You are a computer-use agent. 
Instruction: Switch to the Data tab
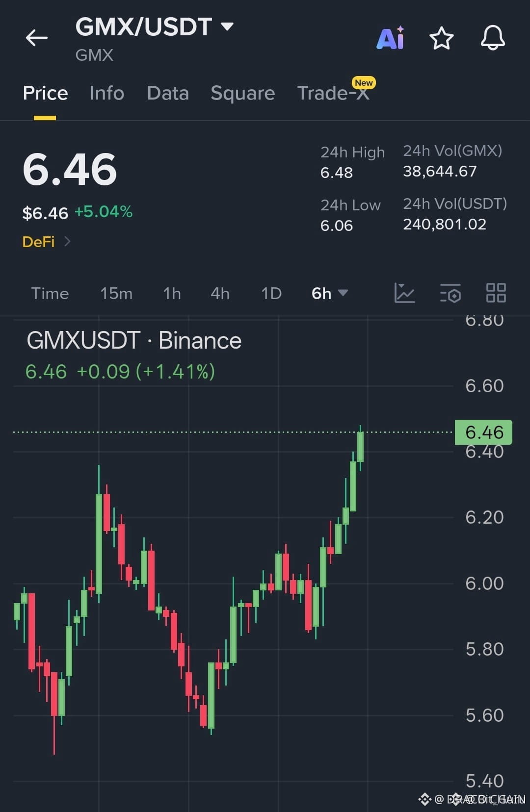tap(168, 93)
